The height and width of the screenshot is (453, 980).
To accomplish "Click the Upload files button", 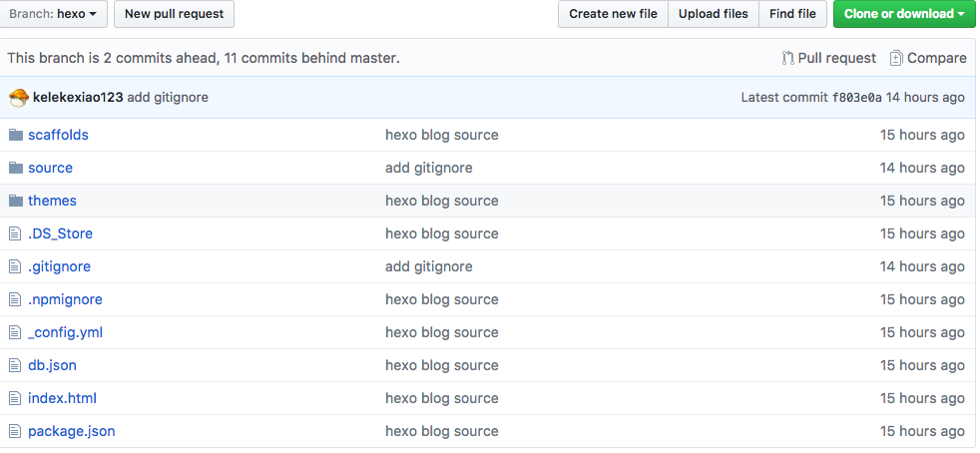I will 714,14.
